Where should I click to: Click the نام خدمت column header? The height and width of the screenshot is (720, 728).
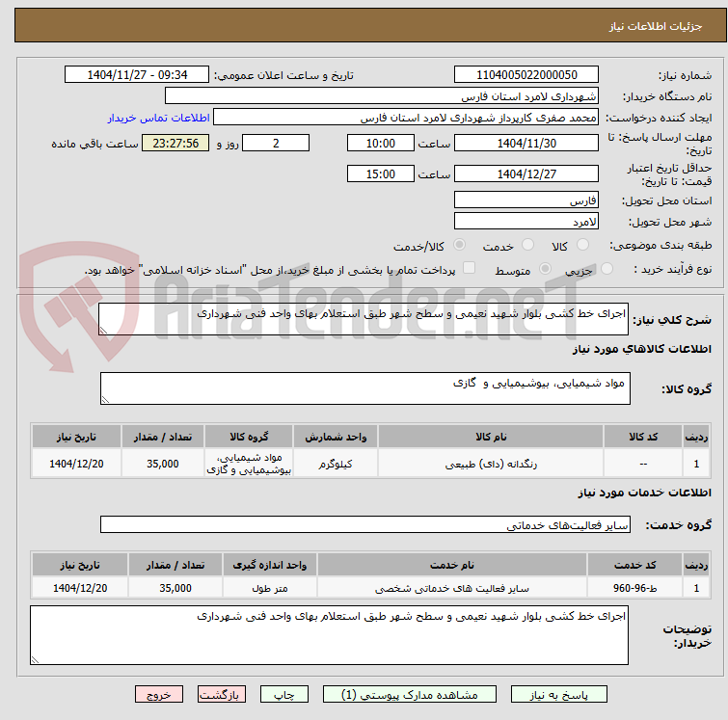coord(452,565)
